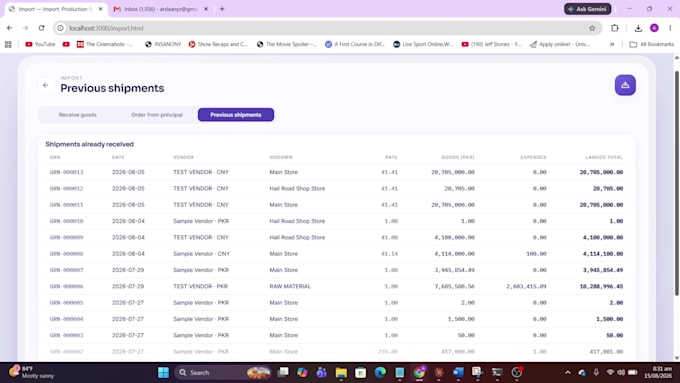The width and height of the screenshot is (680, 383).
Task: Click the GRN-000009 shipment number
Action: [x=66, y=237]
